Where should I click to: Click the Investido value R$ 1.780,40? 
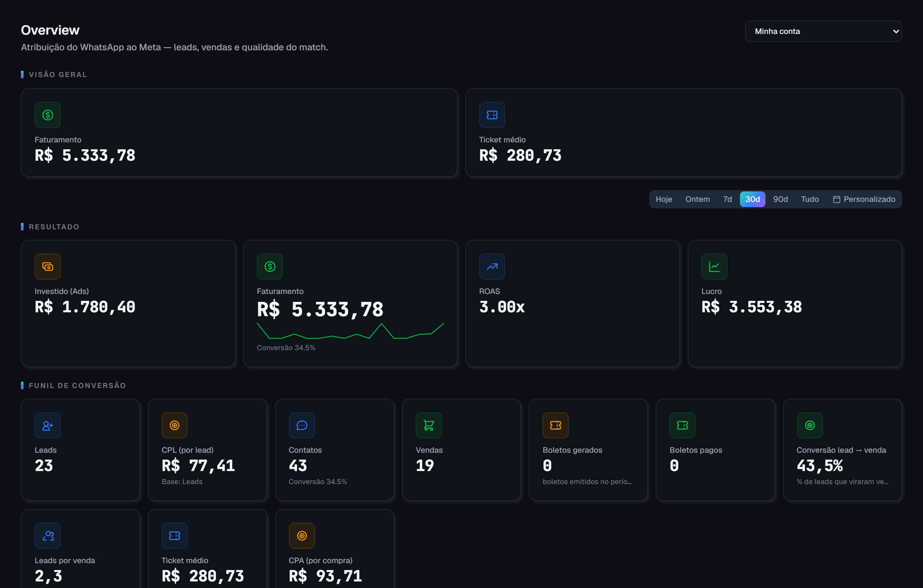(x=85, y=307)
